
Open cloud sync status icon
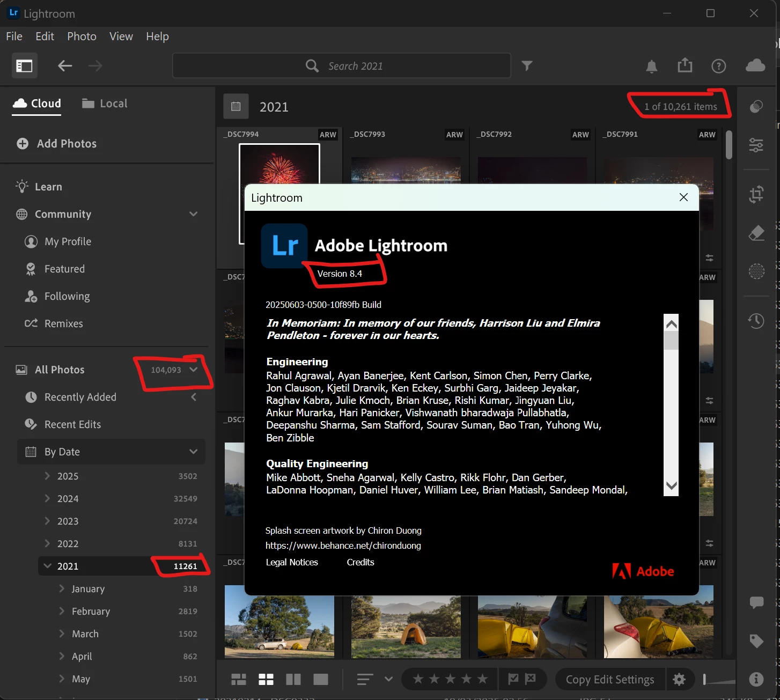[755, 65]
